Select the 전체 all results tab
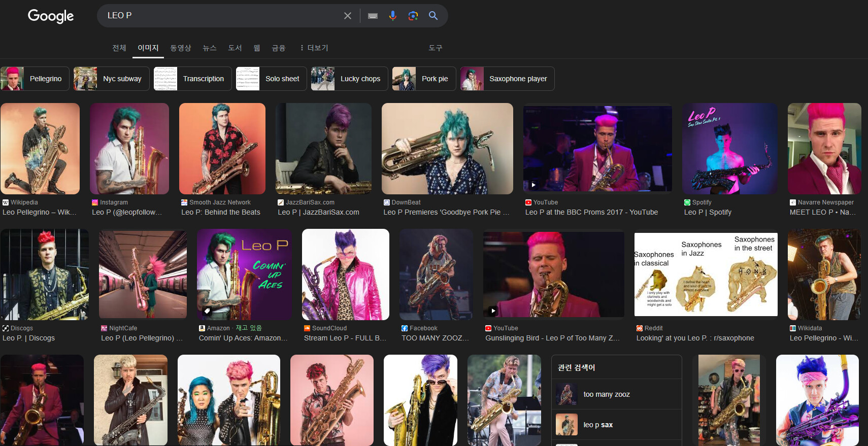 (x=119, y=48)
